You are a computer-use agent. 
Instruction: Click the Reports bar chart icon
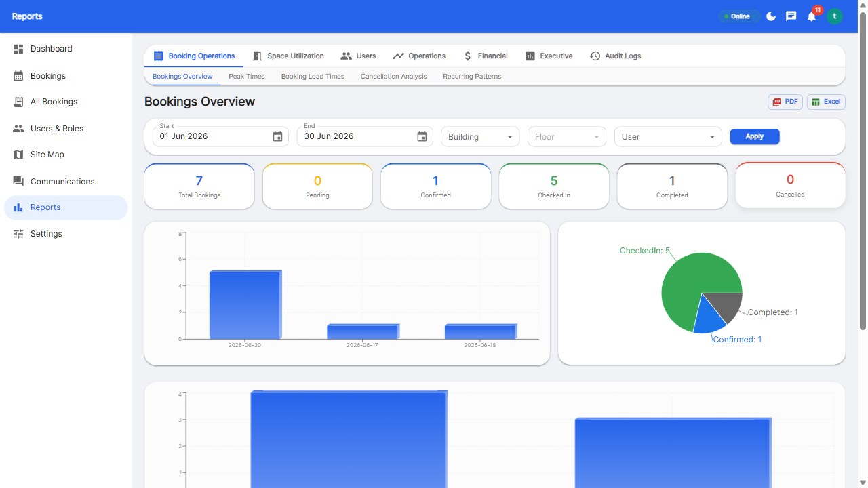click(x=18, y=207)
